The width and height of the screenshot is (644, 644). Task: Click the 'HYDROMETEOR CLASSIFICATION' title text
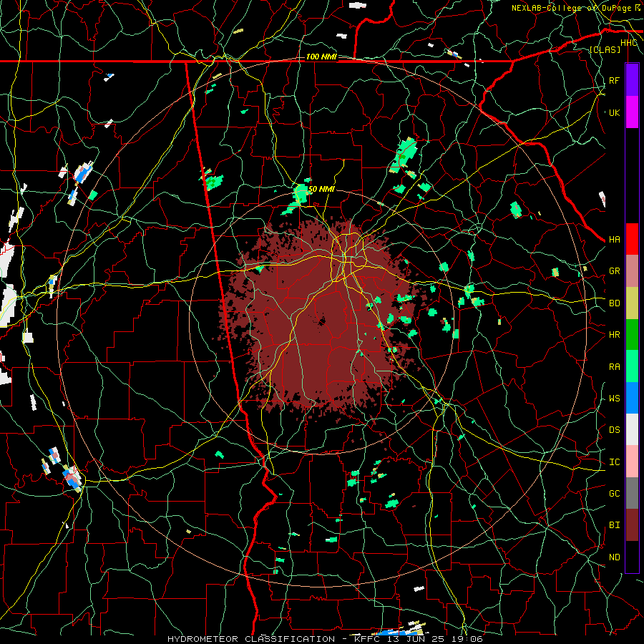251,639
